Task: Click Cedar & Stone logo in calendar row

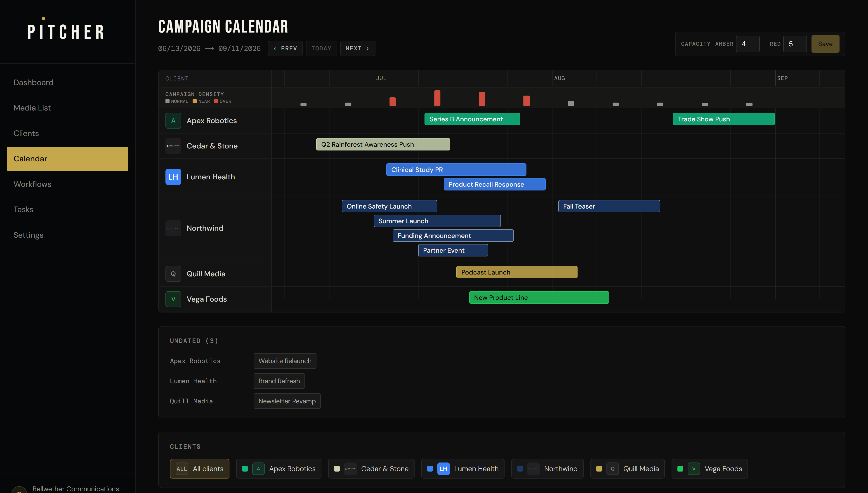Action: (173, 146)
